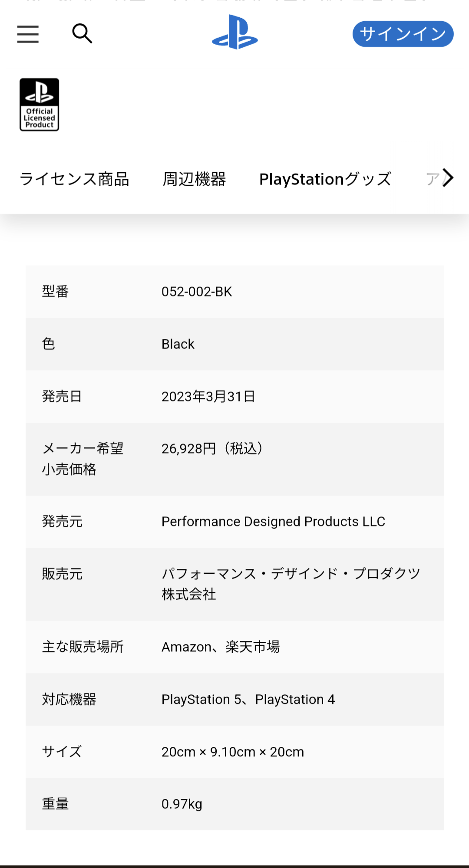Select the PlayStationグッズ tab
This screenshot has height=868, width=469.
pyautogui.click(x=325, y=179)
